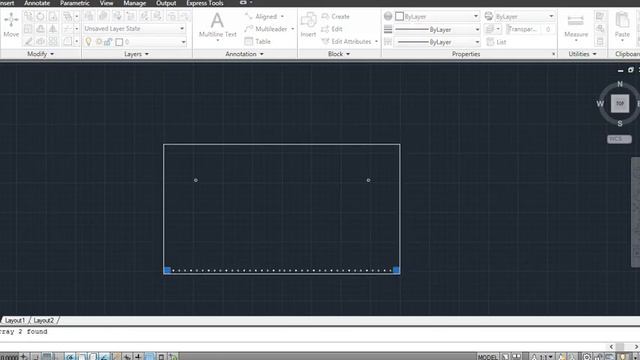The height and width of the screenshot is (360, 640).
Task: Open the layer 0 dropdown list
Action: click(183, 42)
